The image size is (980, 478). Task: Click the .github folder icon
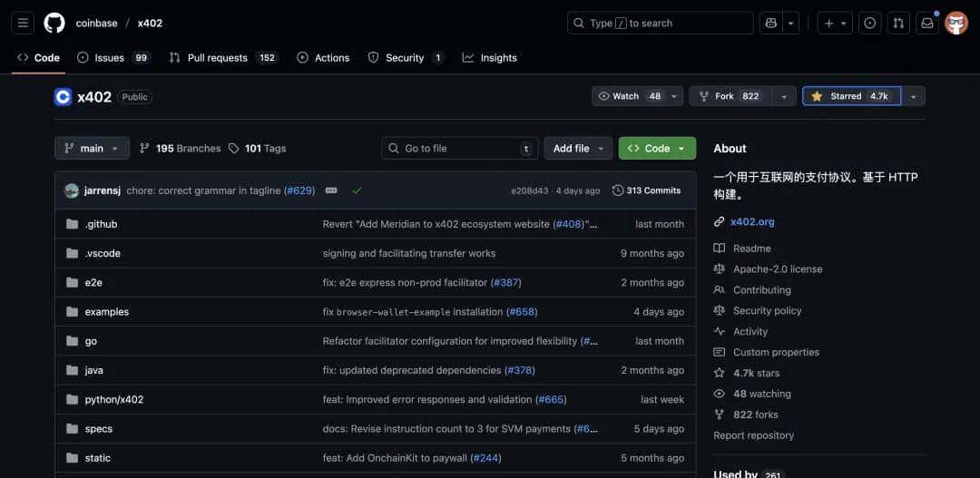[x=72, y=224]
